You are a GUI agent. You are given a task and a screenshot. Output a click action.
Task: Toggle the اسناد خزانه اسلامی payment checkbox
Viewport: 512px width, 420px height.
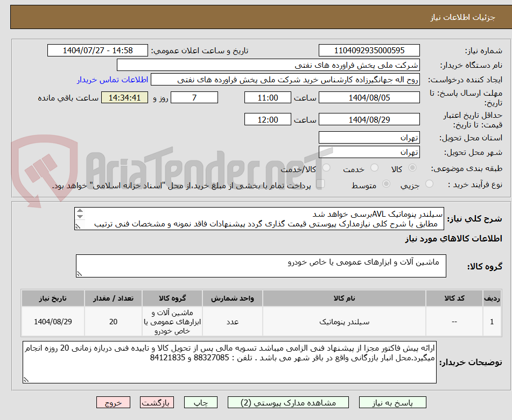[x=321, y=183]
